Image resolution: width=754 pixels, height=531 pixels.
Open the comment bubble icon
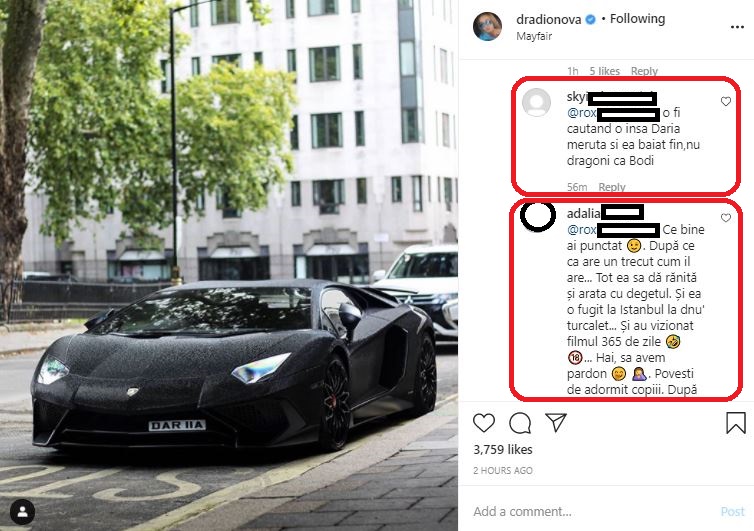pos(520,423)
